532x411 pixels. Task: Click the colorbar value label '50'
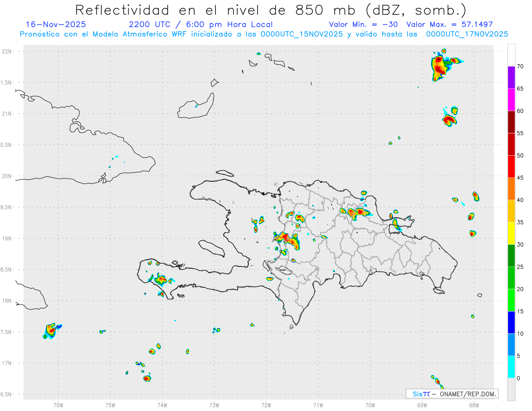520,156
